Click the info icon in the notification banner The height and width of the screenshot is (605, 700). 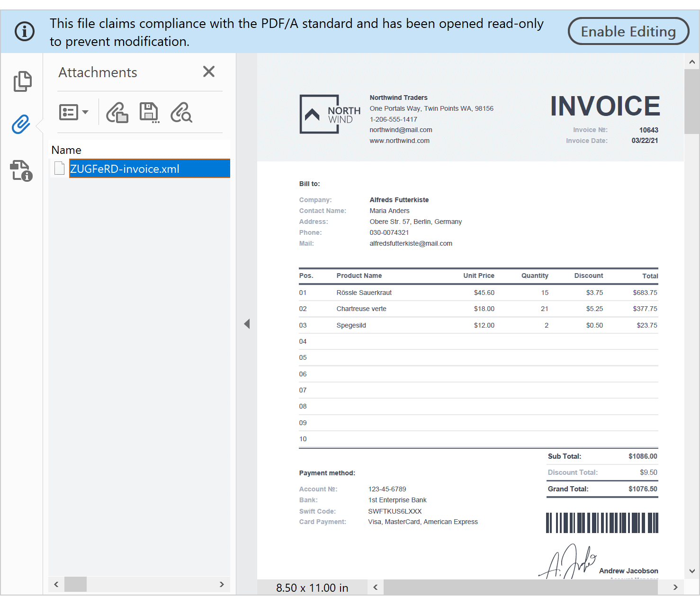point(25,31)
